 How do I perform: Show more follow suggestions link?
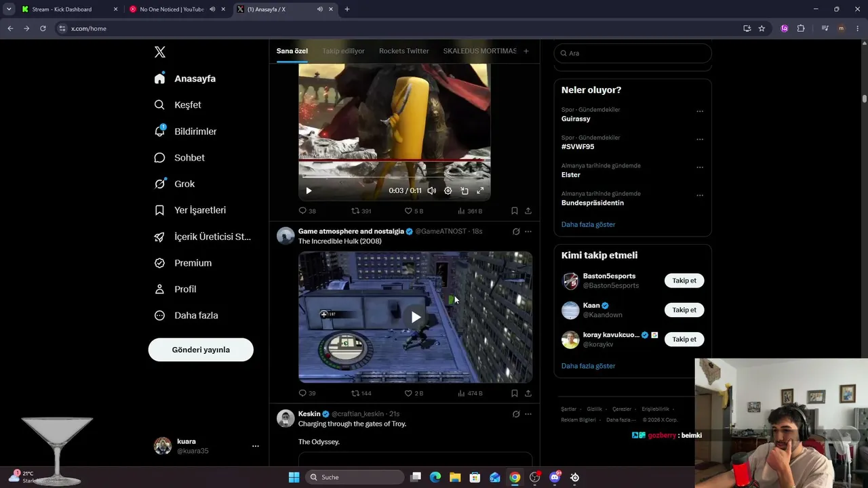589,366
